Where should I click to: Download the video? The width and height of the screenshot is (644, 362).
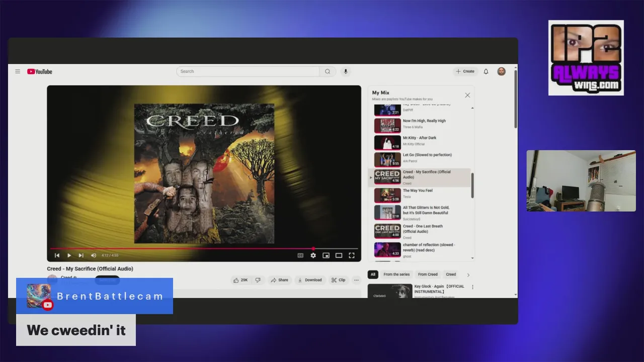pos(309,280)
